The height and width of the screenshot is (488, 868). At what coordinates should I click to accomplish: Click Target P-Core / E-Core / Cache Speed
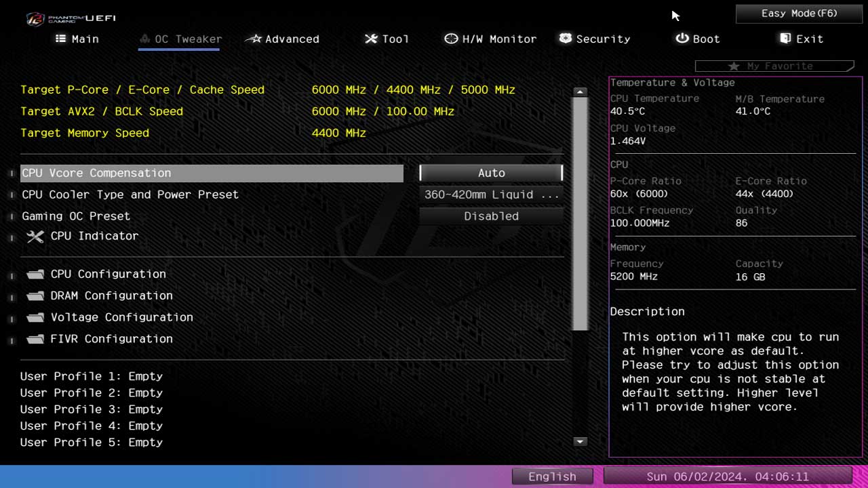coord(142,89)
